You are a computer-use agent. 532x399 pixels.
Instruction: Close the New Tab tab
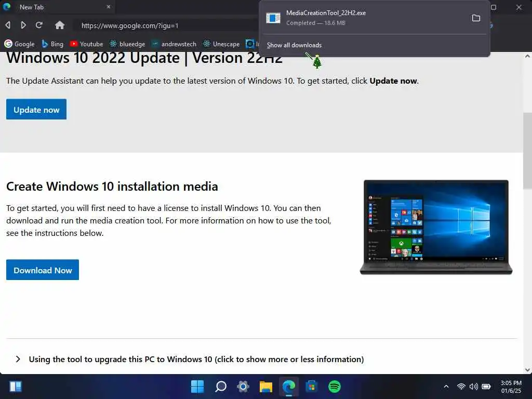pos(109,7)
